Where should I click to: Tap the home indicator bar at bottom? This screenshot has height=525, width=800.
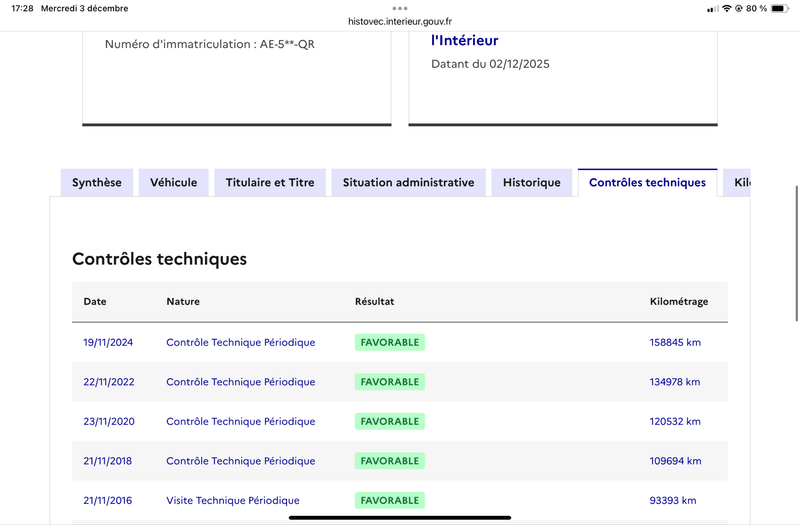click(x=400, y=518)
